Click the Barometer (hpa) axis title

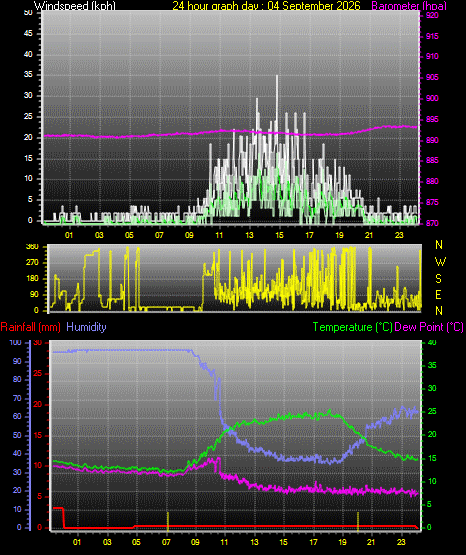pyautogui.click(x=409, y=6)
